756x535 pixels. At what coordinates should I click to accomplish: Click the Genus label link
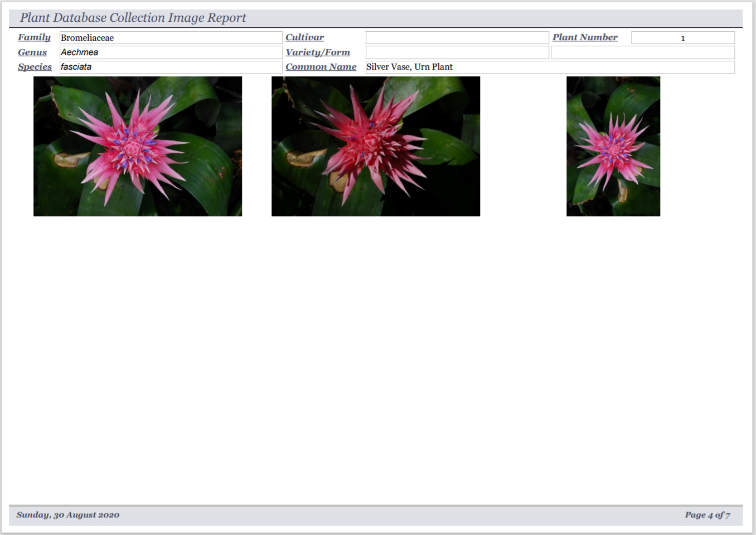[32, 52]
